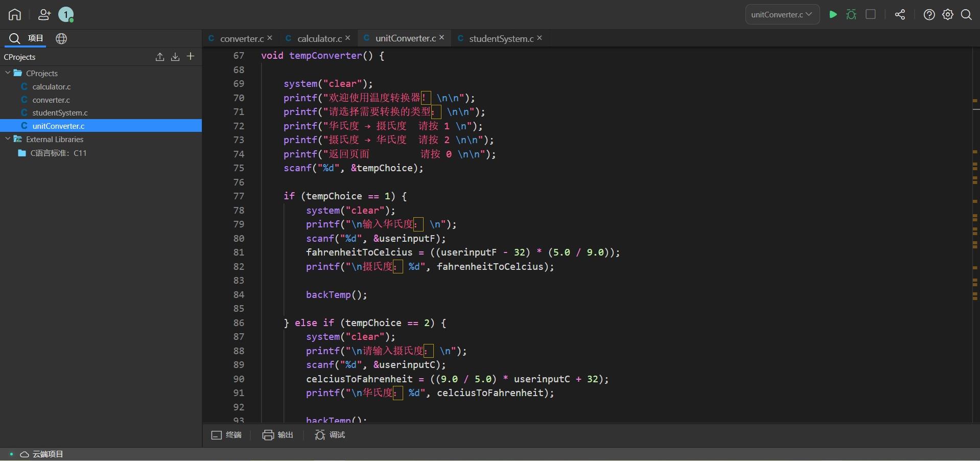Download project with the download icon
This screenshot has height=461, width=980.
[175, 57]
